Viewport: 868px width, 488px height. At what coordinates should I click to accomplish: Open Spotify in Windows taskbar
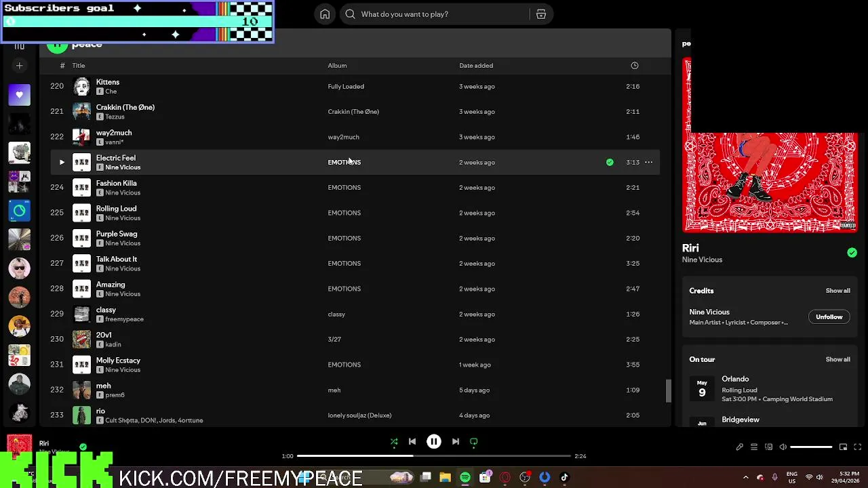pos(465,477)
